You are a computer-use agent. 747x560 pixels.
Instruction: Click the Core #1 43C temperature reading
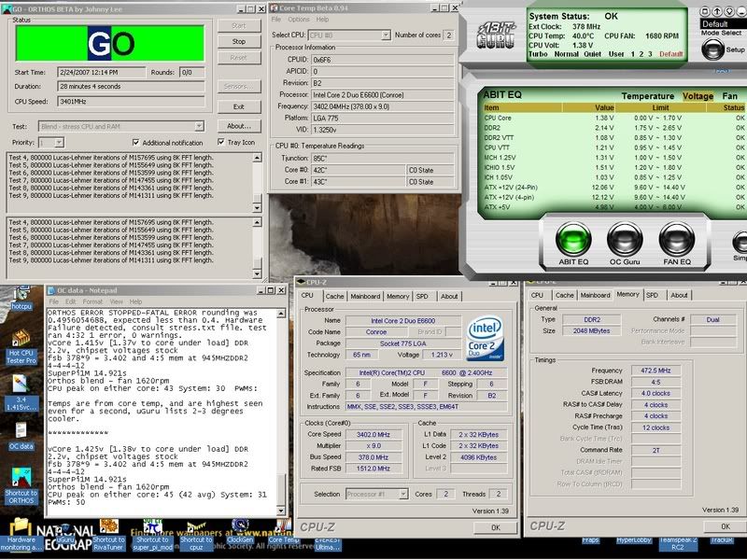[358, 181]
